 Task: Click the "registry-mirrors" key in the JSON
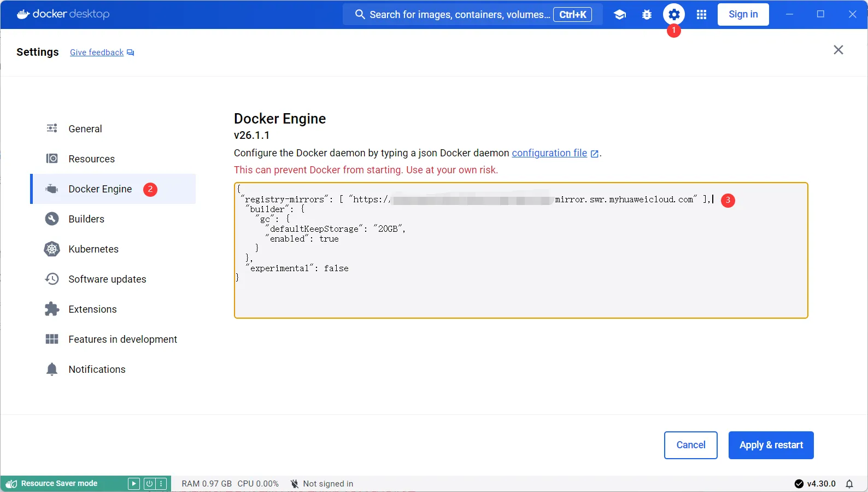coord(285,200)
